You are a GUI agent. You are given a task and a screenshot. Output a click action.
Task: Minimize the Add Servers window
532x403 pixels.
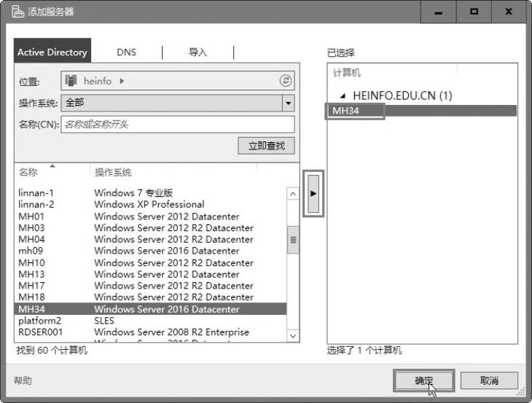click(x=439, y=12)
